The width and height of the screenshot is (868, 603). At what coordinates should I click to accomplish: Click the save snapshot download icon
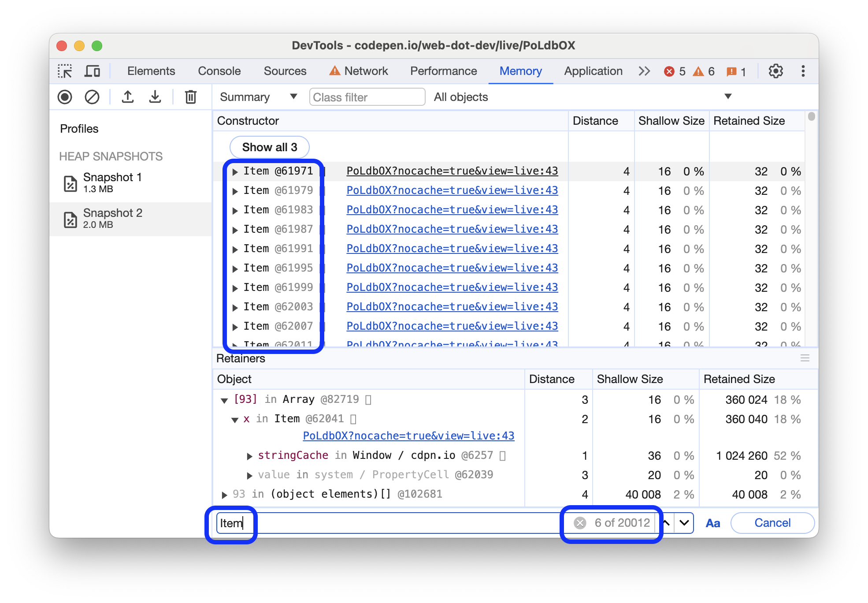(x=155, y=98)
